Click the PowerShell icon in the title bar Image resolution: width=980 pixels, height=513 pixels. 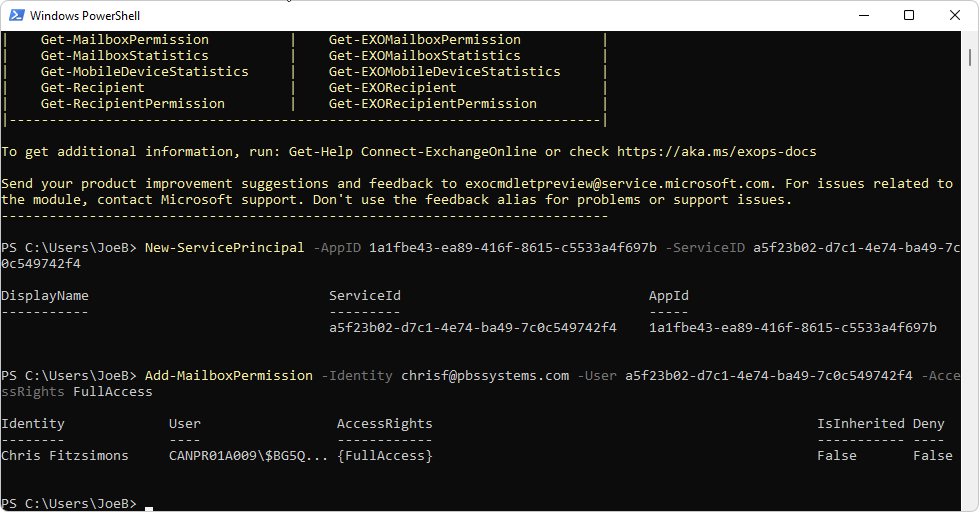click(x=15, y=16)
